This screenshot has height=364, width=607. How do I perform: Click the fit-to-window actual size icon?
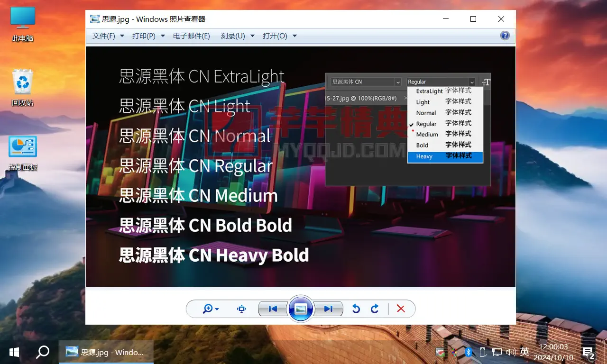242,309
